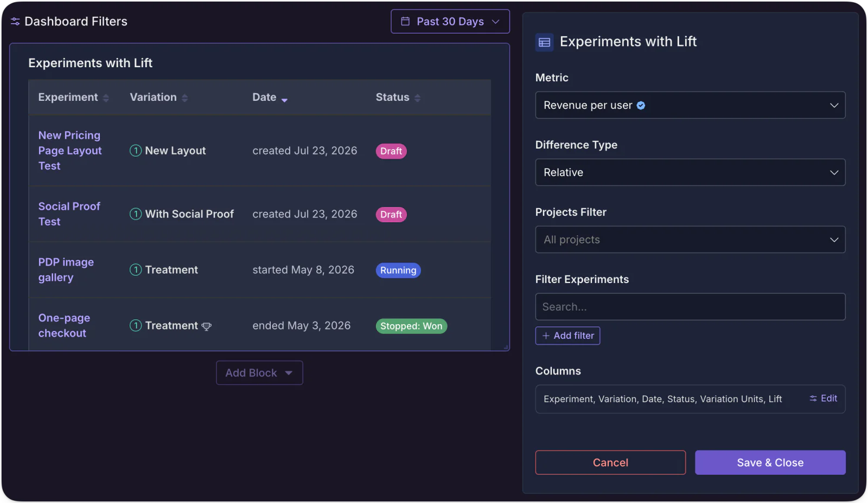Click the Draft badge for New Pricing Page Layout Test
Viewport: 868px width, 503px height.
(391, 151)
